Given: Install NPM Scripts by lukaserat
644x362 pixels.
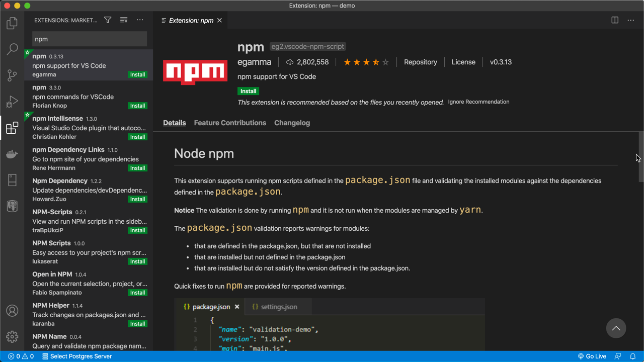Looking at the screenshot, I should pos(137,261).
